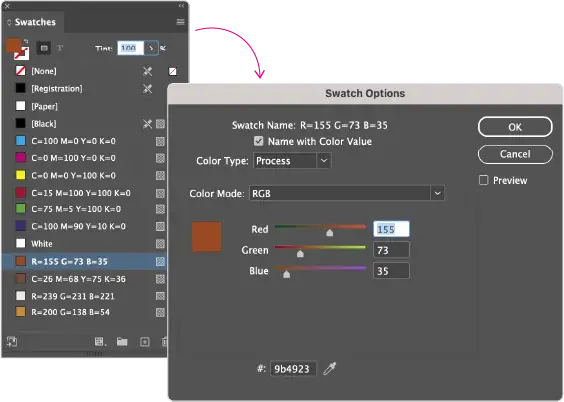This screenshot has width=564, height=402.
Task: Click the eyedropper icon beside hex field
Action: tap(329, 369)
